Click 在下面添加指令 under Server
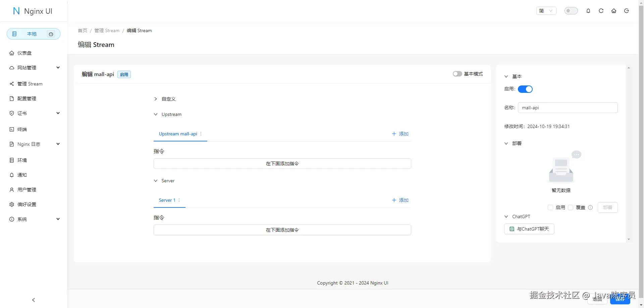This screenshot has width=644, height=308. point(282,230)
